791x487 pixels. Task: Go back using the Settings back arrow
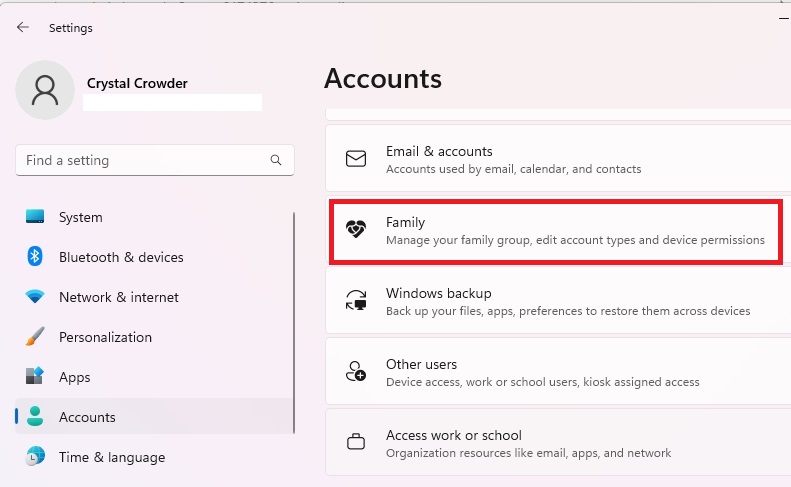coord(23,27)
